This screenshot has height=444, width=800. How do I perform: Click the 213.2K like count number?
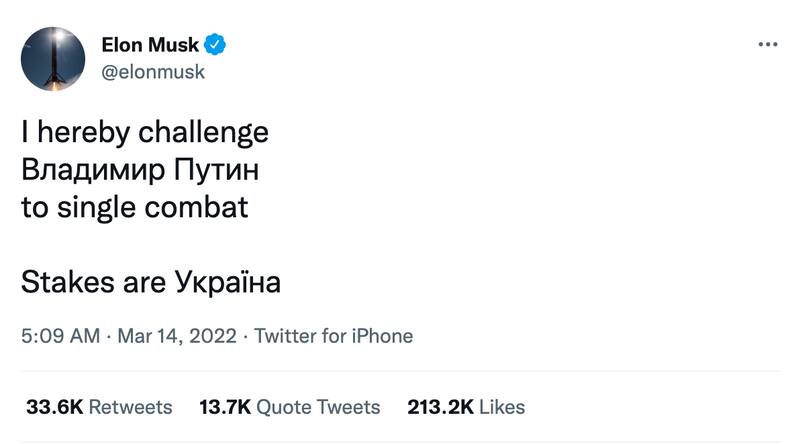point(441,407)
